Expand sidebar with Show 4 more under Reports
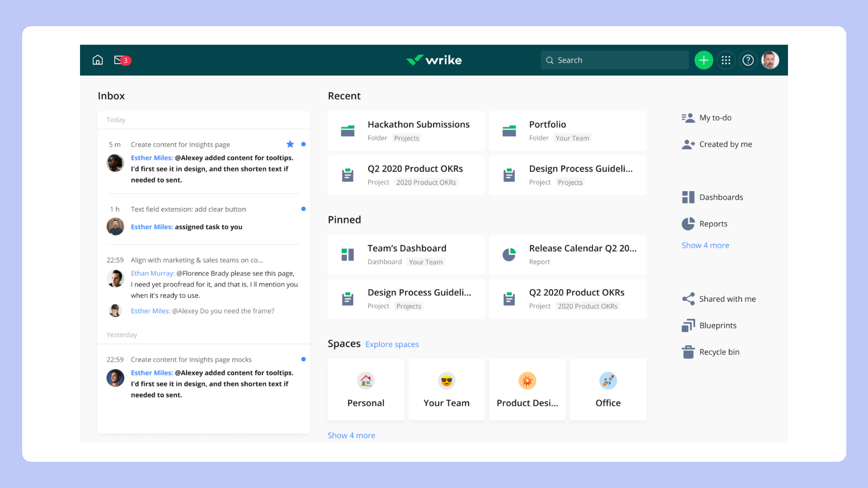Image resolution: width=868 pixels, height=488 pixels. pyautogui.click(x=705, y=245)
